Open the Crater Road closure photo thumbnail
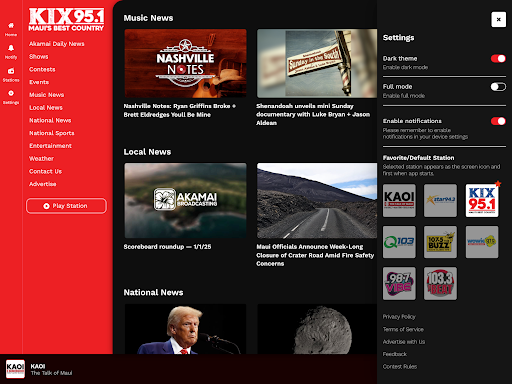 (317, 200)
